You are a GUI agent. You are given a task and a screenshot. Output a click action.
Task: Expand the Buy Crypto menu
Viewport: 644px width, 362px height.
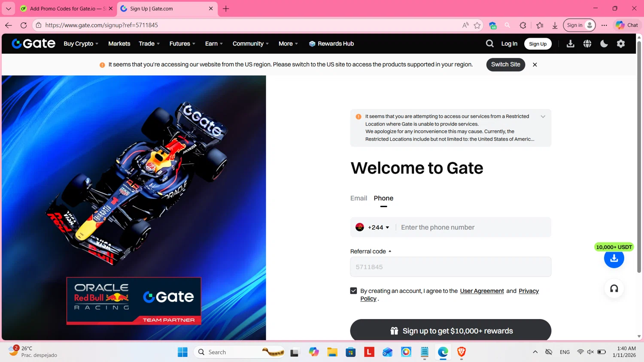pos(81,44)
